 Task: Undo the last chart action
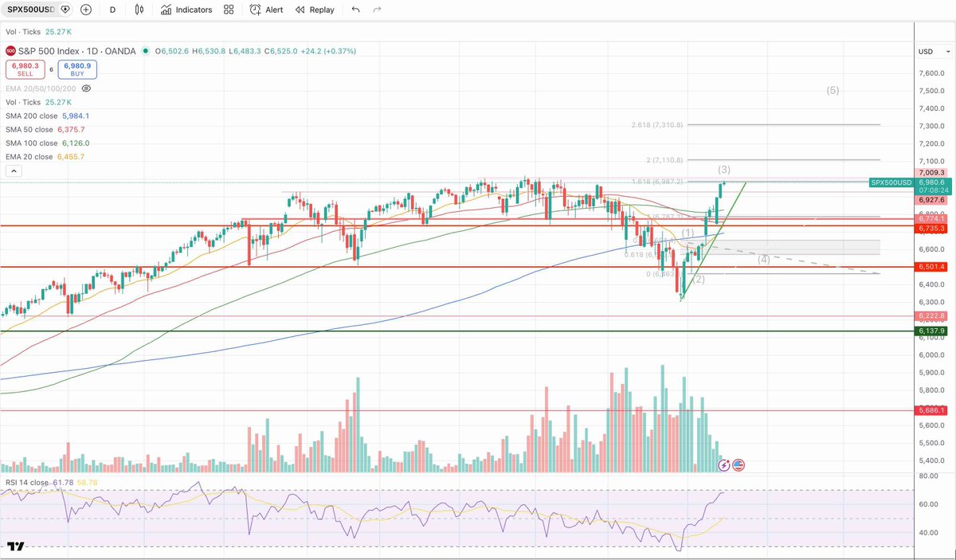355,10
